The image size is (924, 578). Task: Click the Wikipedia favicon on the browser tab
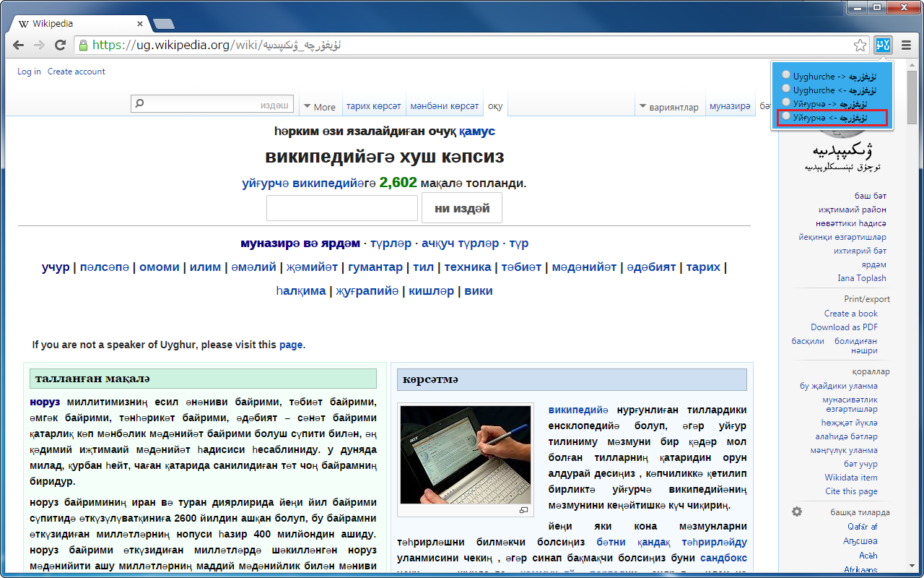click(25, 22)
